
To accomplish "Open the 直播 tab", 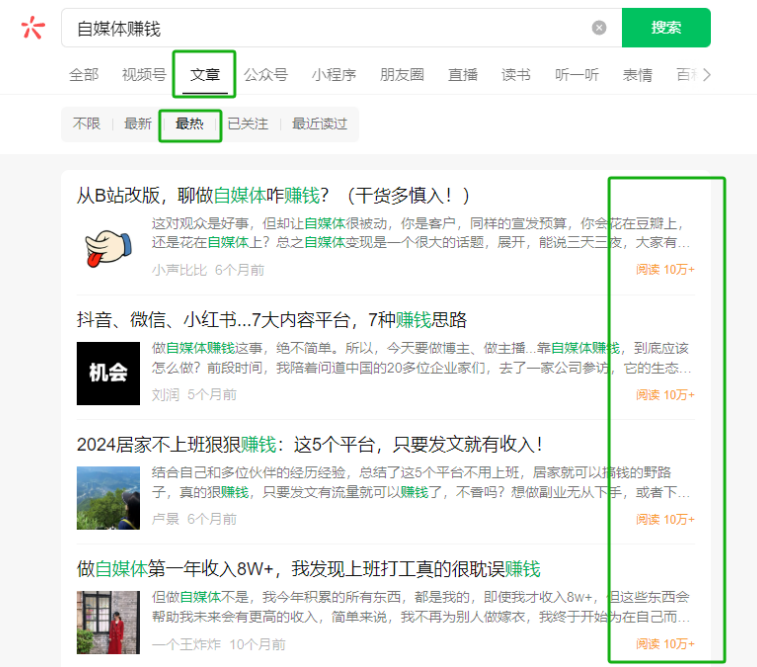I will pos(463,75).
